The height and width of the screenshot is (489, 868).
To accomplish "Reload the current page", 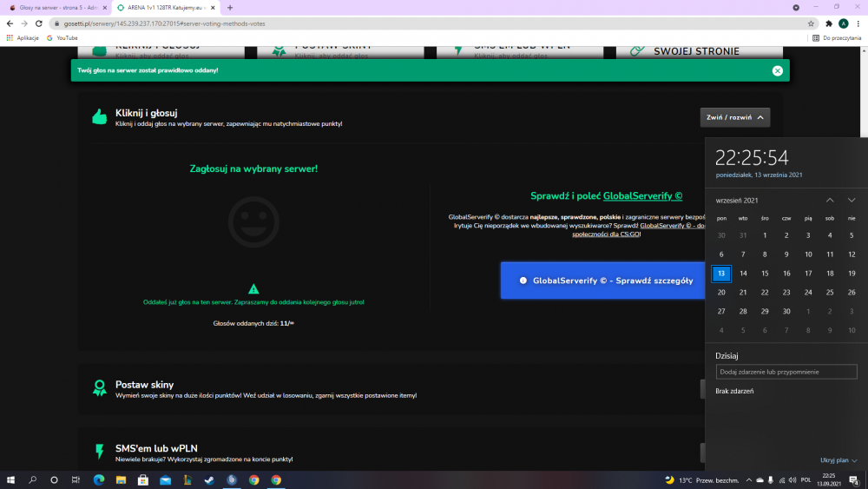I will click(x=39, y=23).
